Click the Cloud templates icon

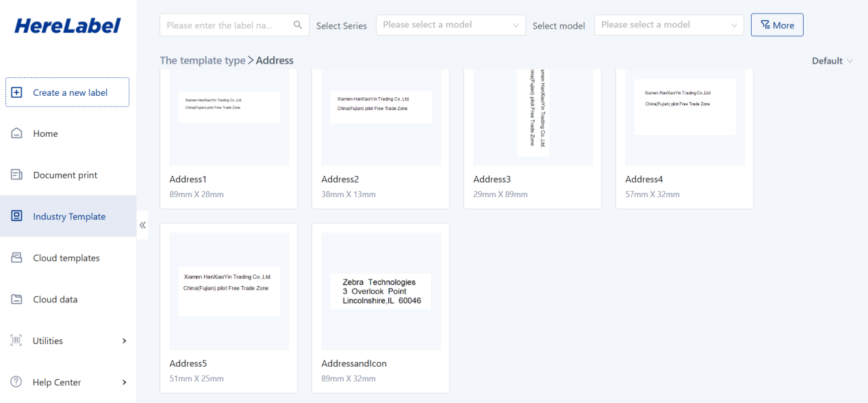click(x=17, y=257)
